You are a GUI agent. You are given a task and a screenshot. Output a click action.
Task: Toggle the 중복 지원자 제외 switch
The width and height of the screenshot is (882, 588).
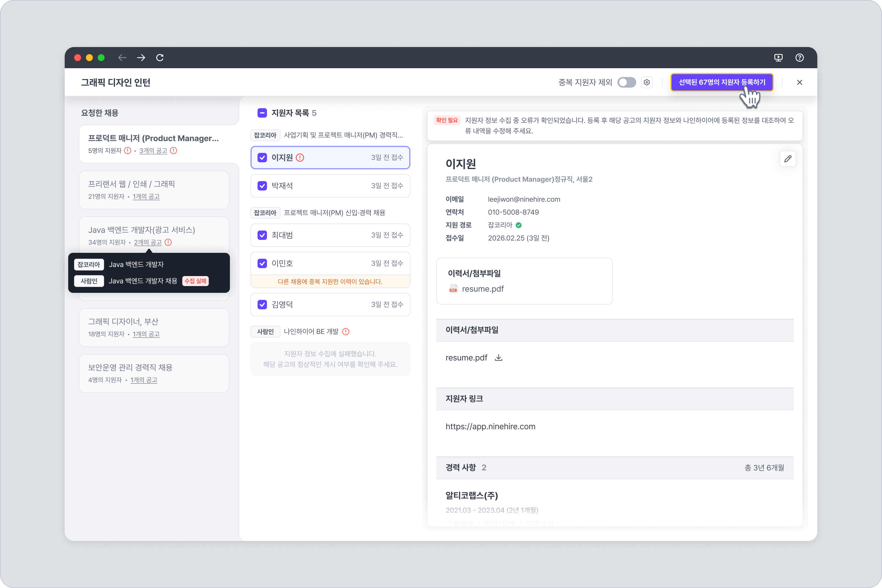[627, 82]
